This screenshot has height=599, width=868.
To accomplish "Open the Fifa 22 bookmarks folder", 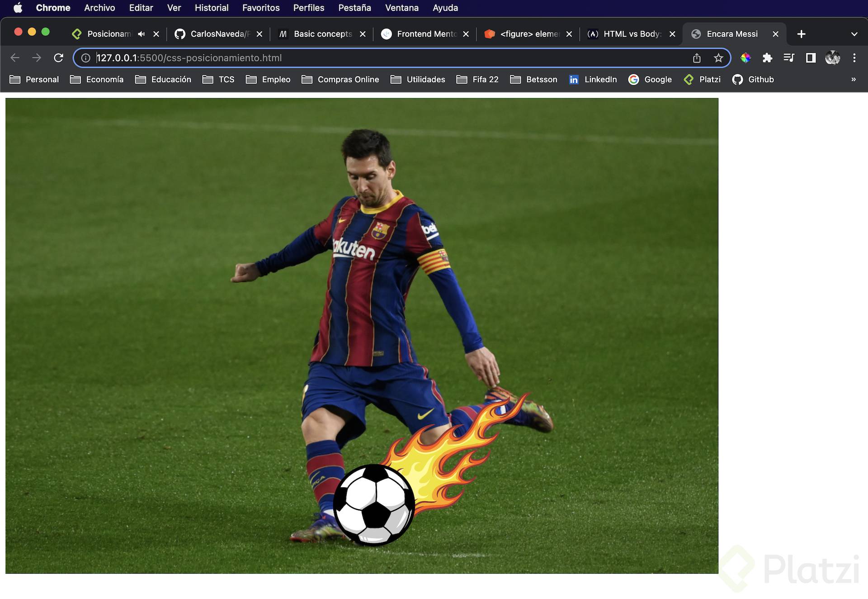I will (x=477, y=80).
